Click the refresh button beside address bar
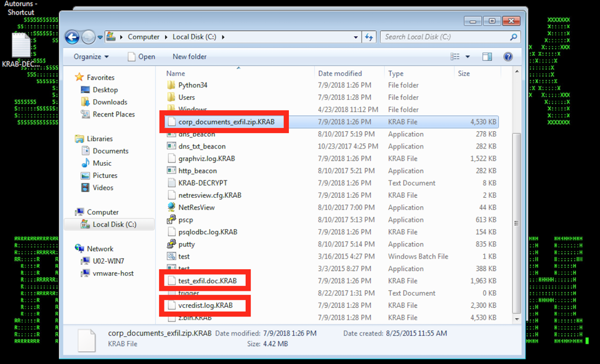Viewport: 600px width, 364px height. (x=369, y=37)
